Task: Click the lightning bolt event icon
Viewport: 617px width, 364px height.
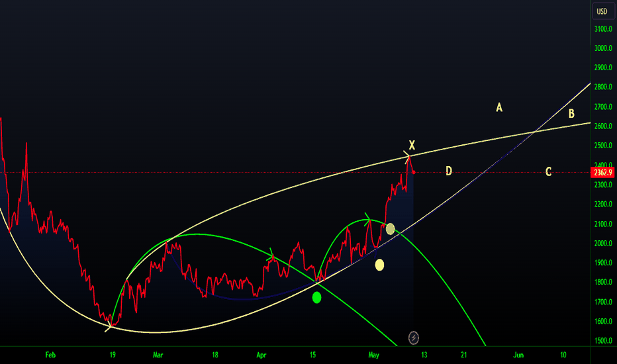Action: [413, 338]
